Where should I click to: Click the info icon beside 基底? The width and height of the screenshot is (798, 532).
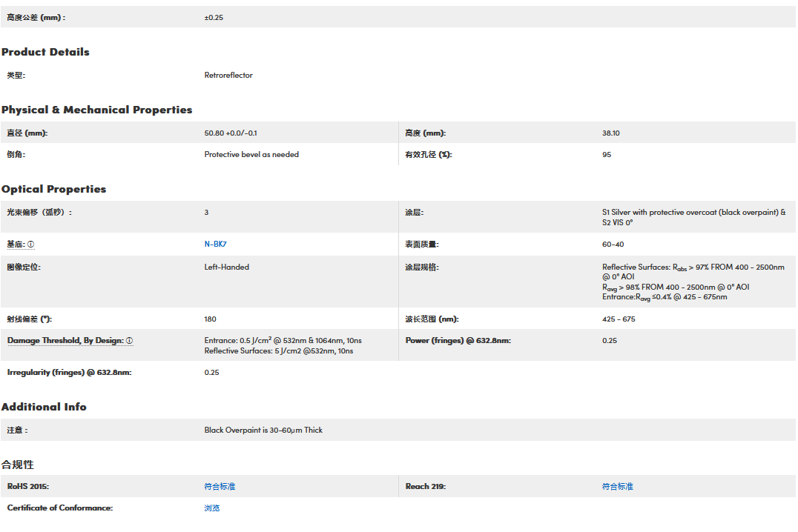[x=31, y=245]
